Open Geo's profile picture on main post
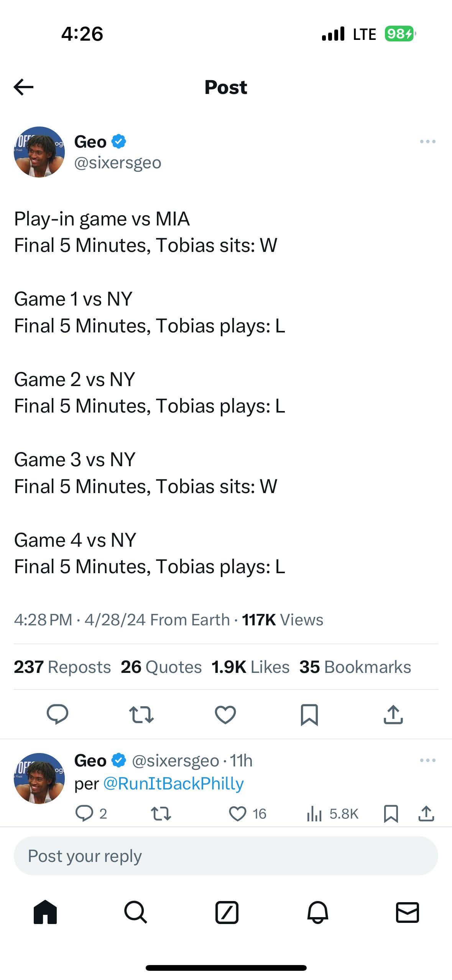 (39, 152)
